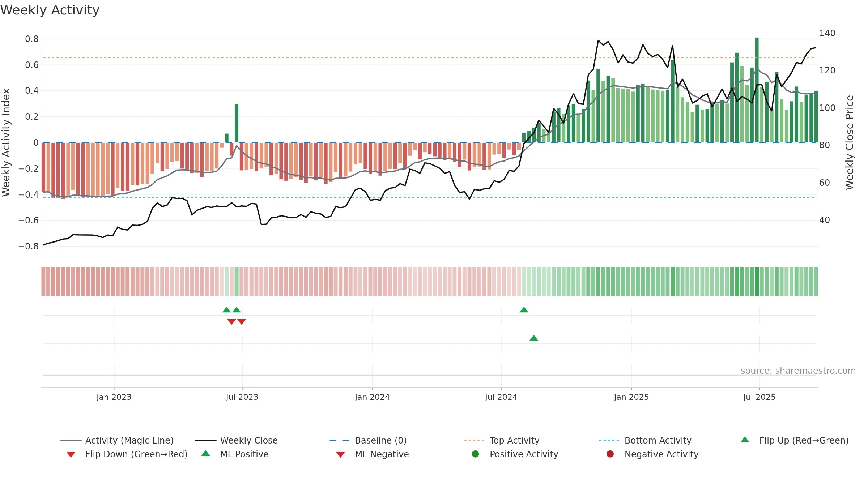Click the cyan dotted Bottom Activity legend line

pyautogui.click(x=609, y=440)
